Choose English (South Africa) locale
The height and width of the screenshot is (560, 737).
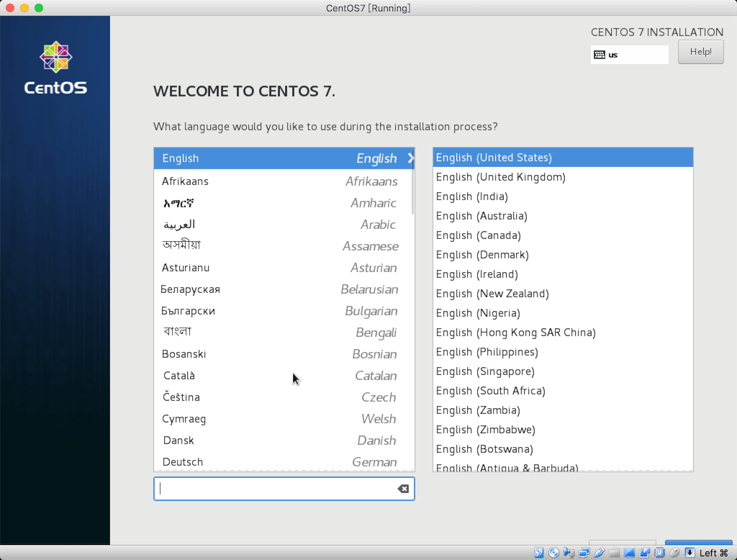563,391
